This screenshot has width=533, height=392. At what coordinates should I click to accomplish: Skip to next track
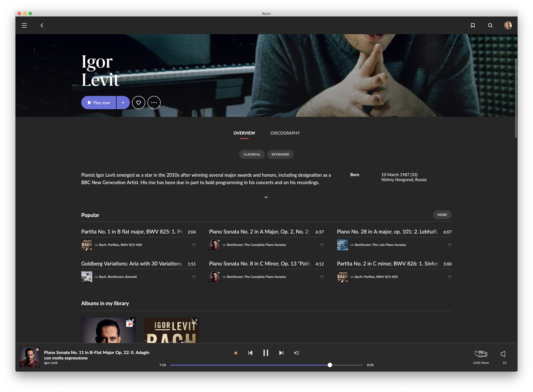click(281, 353)
